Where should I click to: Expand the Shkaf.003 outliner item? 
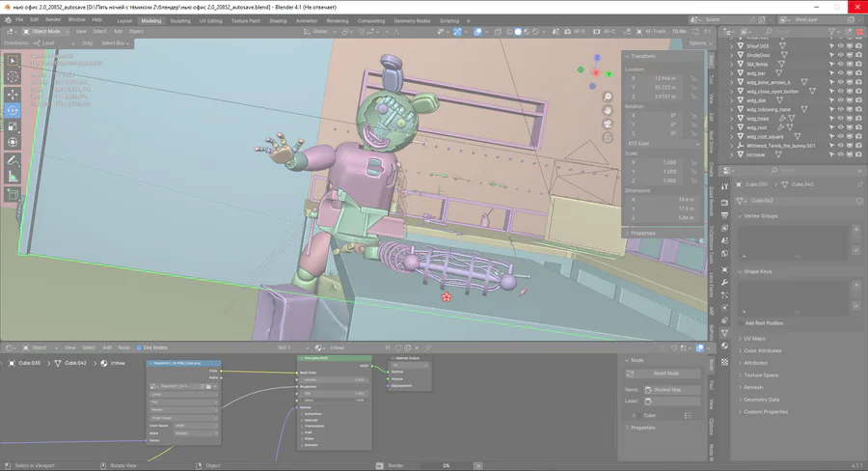pos(732,46)
